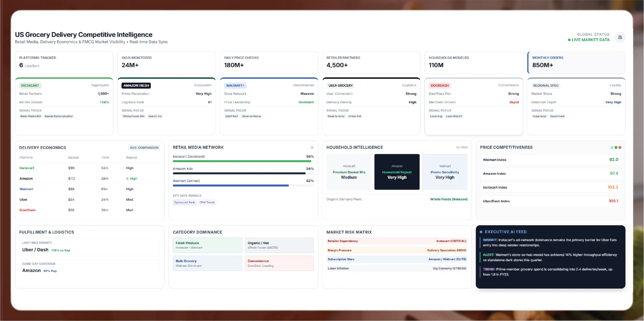This screenshot has height=321, width=644.
Task: Click the lightning icon in Retail Media Network
Action: (312, 147)
